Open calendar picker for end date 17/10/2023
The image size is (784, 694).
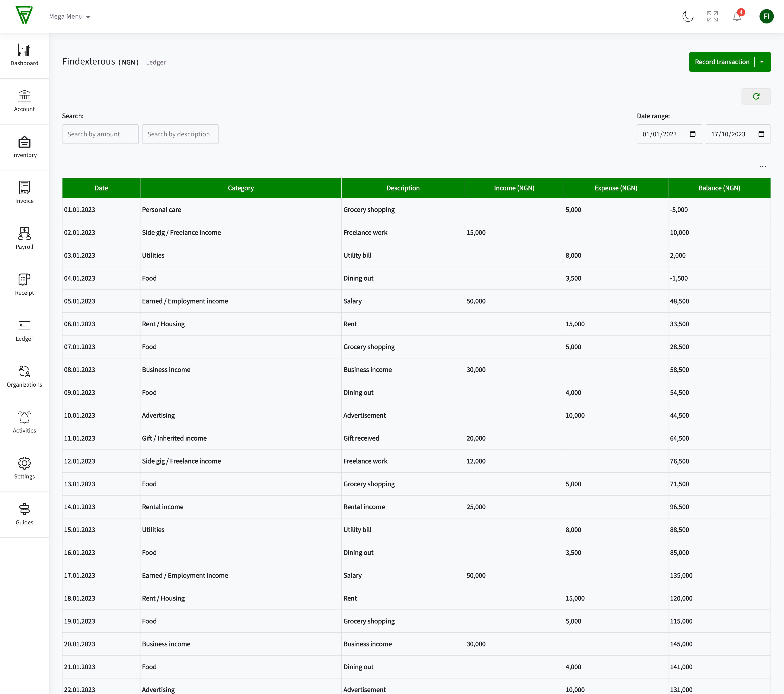[761, 134]
